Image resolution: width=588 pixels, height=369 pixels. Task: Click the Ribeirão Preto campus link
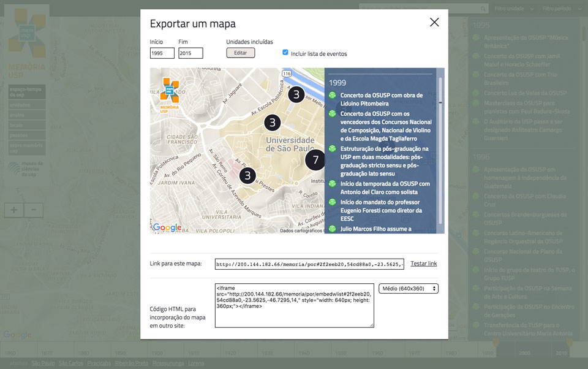coord(132,363)
